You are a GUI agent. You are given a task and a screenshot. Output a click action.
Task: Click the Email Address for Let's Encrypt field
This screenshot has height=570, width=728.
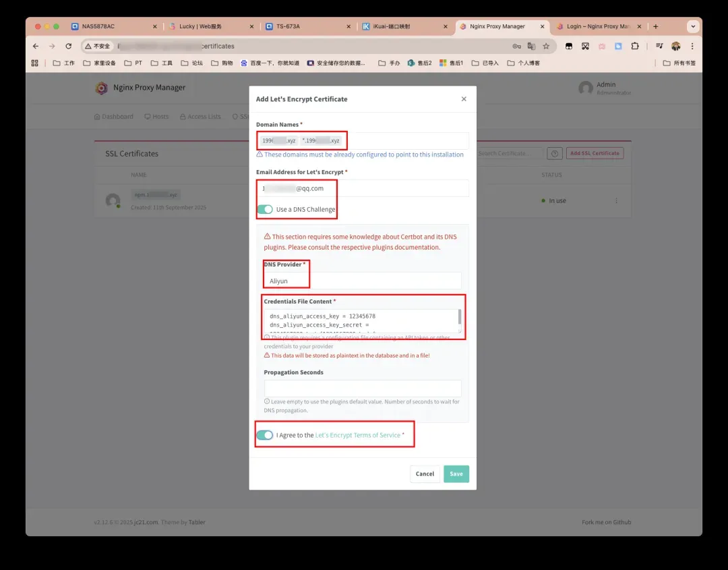coord(363,188)
